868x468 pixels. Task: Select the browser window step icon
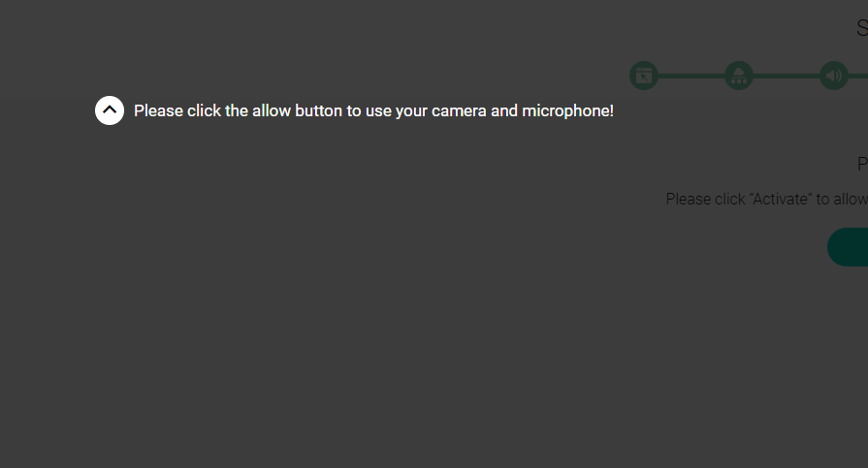pyautogui.click(x=644, y=76)
